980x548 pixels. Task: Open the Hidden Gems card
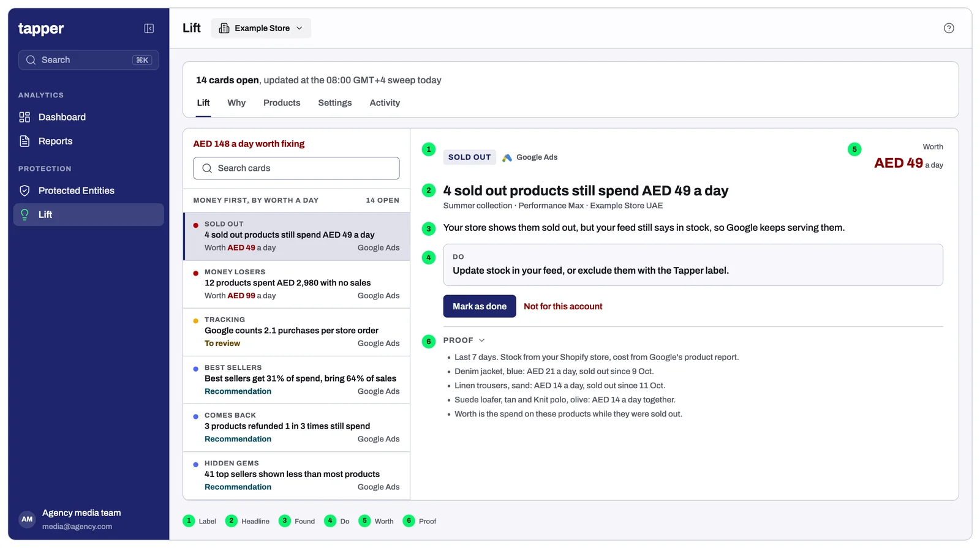(x=296, y=476)
